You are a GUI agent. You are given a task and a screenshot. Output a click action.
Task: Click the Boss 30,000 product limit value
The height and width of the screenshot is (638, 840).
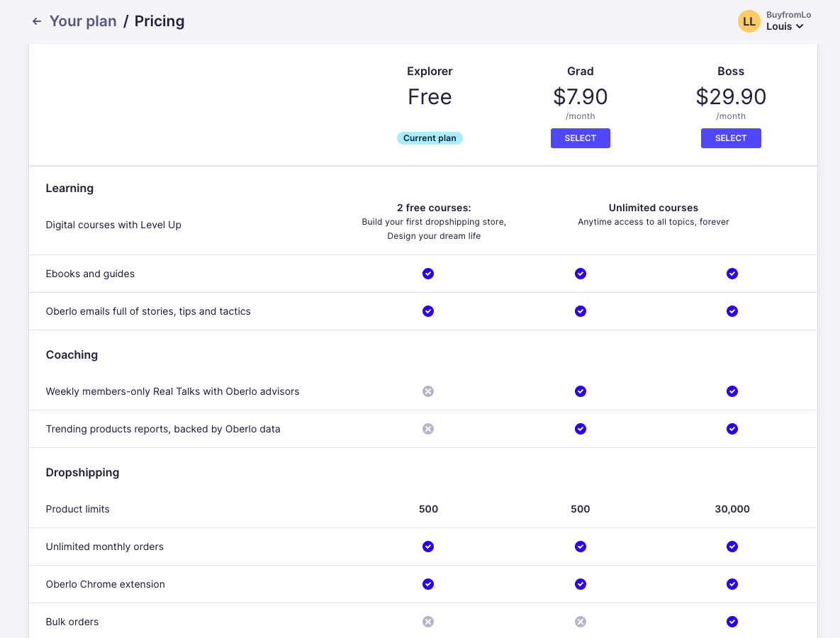click(732, 510)
